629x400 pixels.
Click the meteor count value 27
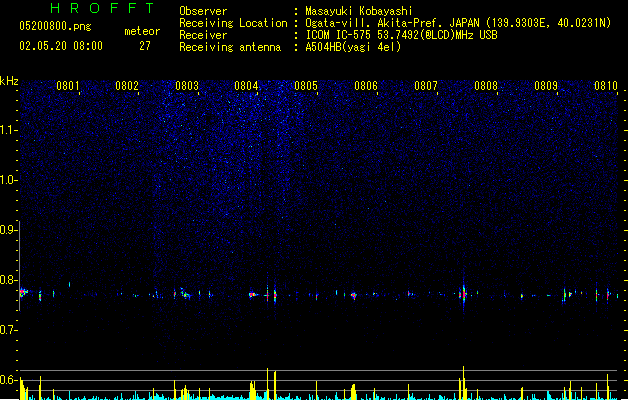pos(145,46)
